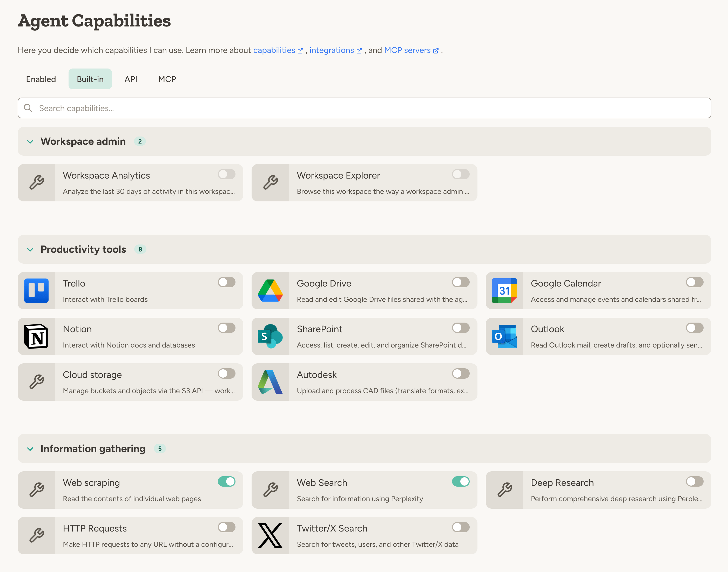
Task: Click the Productivity tools count badge
Action: pos(140,249)
